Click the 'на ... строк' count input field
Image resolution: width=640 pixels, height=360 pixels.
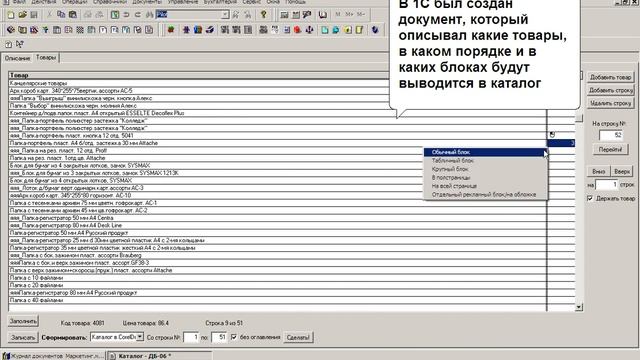(x=607, y=185)
